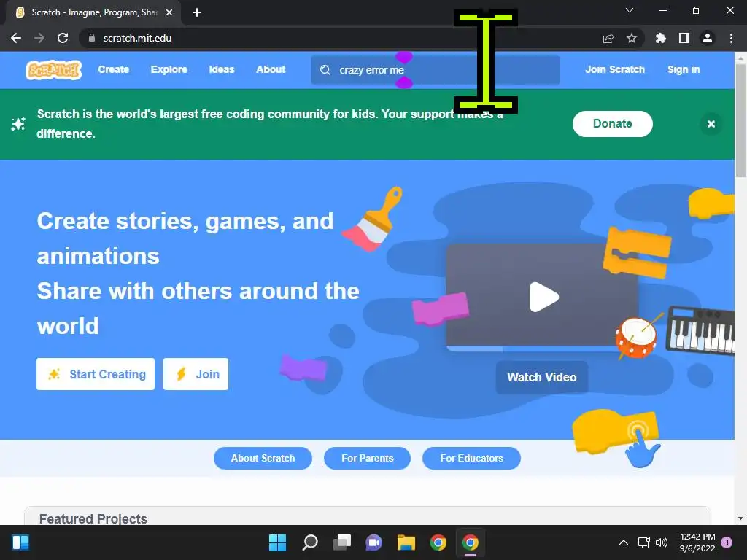The height and width of the screenshot is (560, 747).
Task: Click the search magnifier icon in Scratch search box
Action: (x=325, y=70)
